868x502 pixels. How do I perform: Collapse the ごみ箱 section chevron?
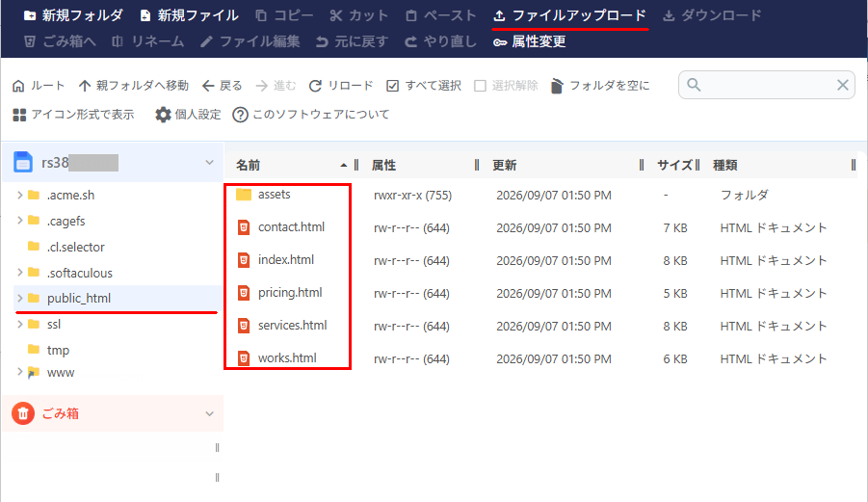(209, 414)
